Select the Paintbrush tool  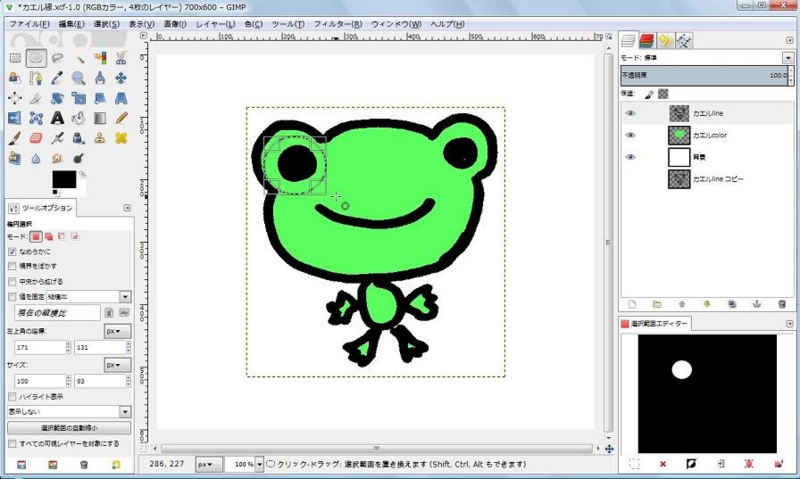click(15, 138)
